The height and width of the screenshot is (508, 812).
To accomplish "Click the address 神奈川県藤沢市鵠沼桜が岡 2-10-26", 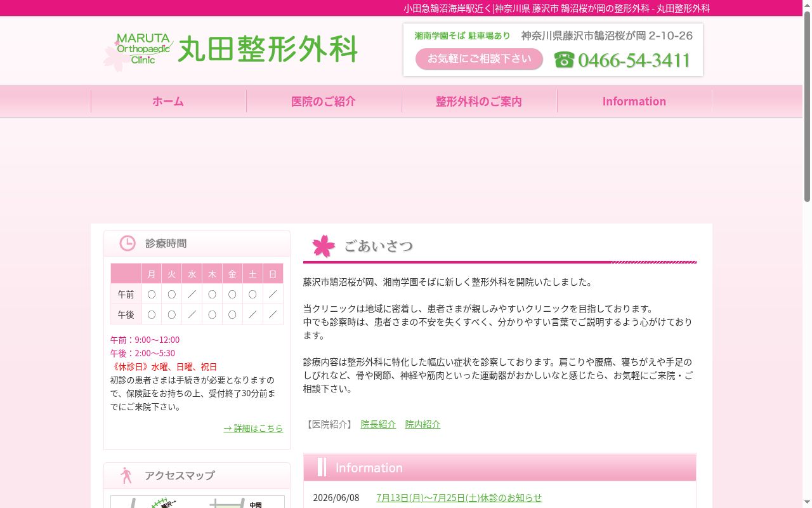I will coord(607,36).
